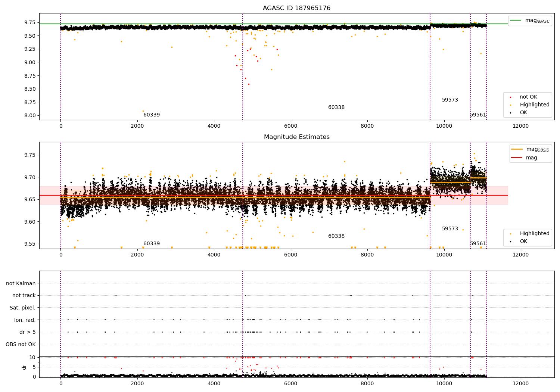Image resolution: width=560 pixels, height=392 pixels.
Task: Click the 60338 annotation in the top plot
Action: tap(336, 108)
